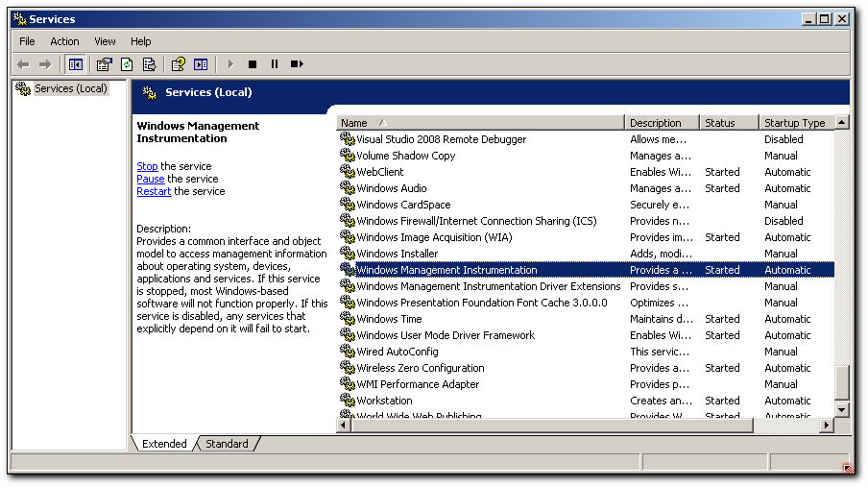
Task: Click the vertical scrollbar up arrow
Action: tap(841, 122)
